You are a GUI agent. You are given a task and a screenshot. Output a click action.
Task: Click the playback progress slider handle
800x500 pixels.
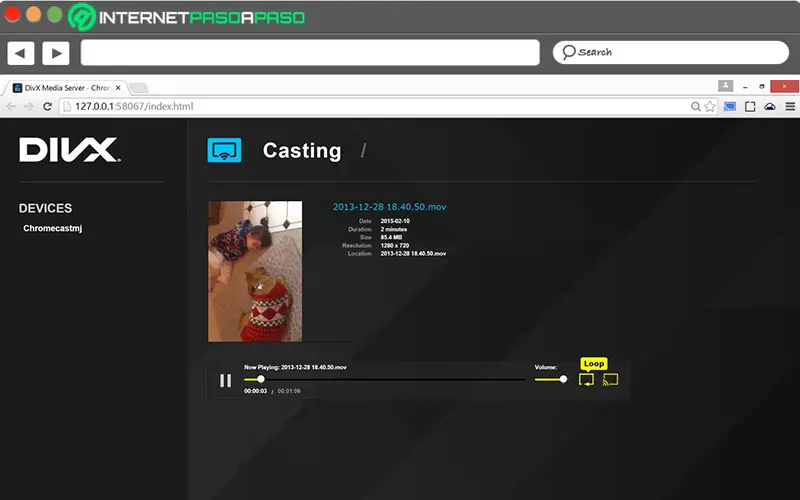pyautogui.click(x=261, y=379)
